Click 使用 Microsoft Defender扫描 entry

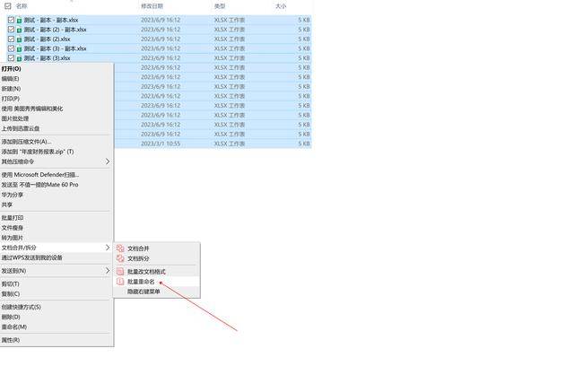click(40, 175)
